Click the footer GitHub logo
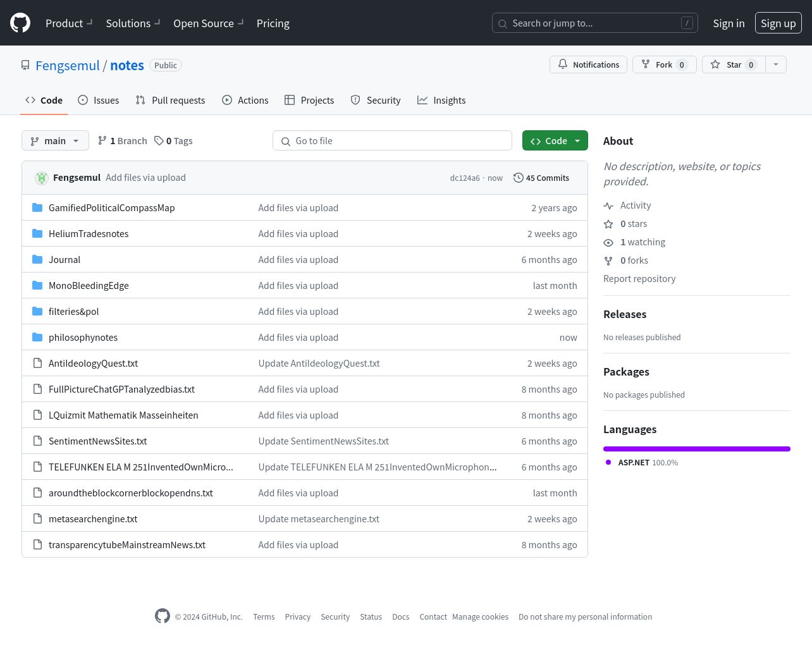 tap(163, 616)
